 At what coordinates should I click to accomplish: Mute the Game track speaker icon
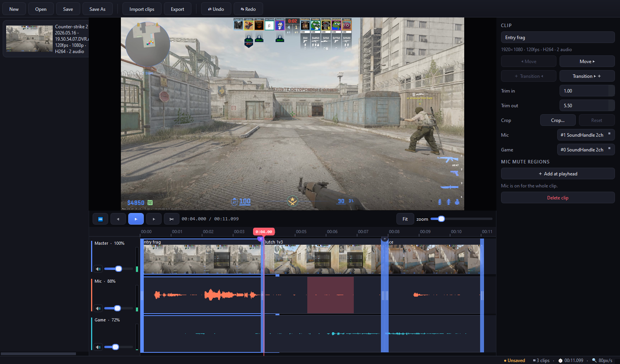point(98,347)
